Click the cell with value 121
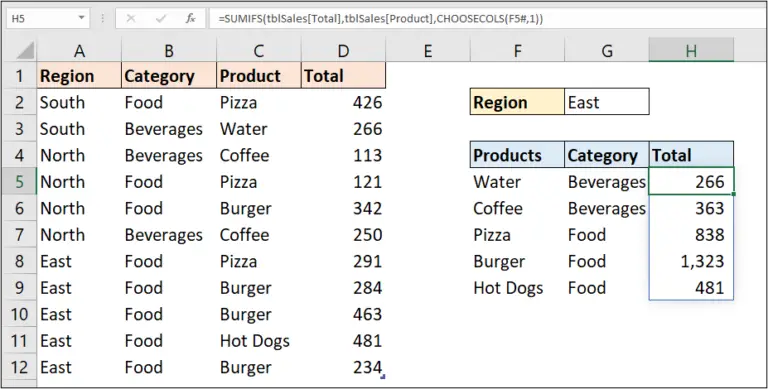The width and height of the screenshot is (768, 389). coord(343,181)
